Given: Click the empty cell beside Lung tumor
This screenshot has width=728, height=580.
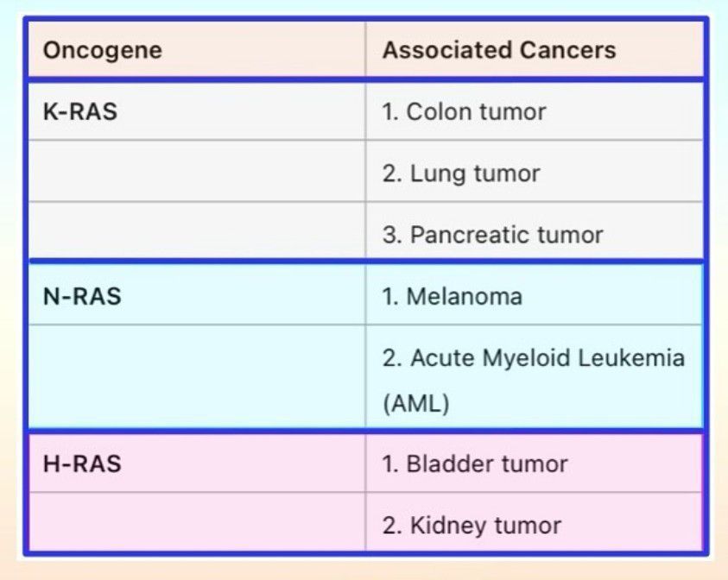Looking at the screenshot, I should [x=197, y=173].
